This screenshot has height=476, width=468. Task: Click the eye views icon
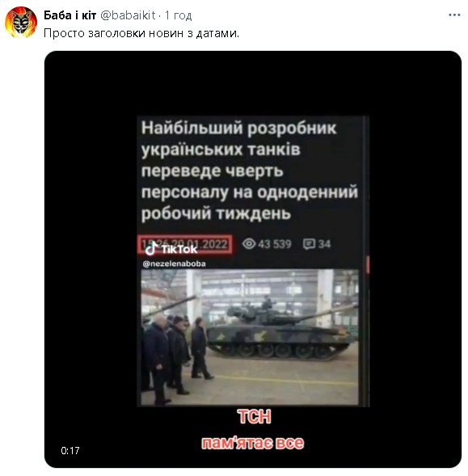249,244
